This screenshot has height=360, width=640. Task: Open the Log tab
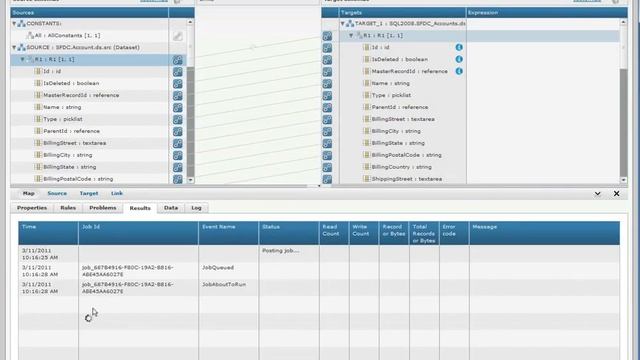[196, 208]
